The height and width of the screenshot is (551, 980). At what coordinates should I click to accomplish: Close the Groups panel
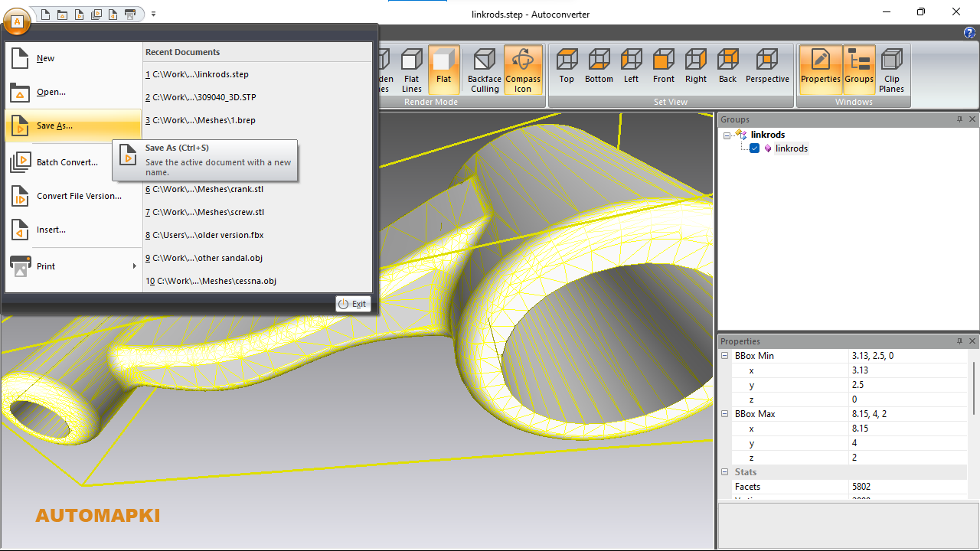coord(972,119)
